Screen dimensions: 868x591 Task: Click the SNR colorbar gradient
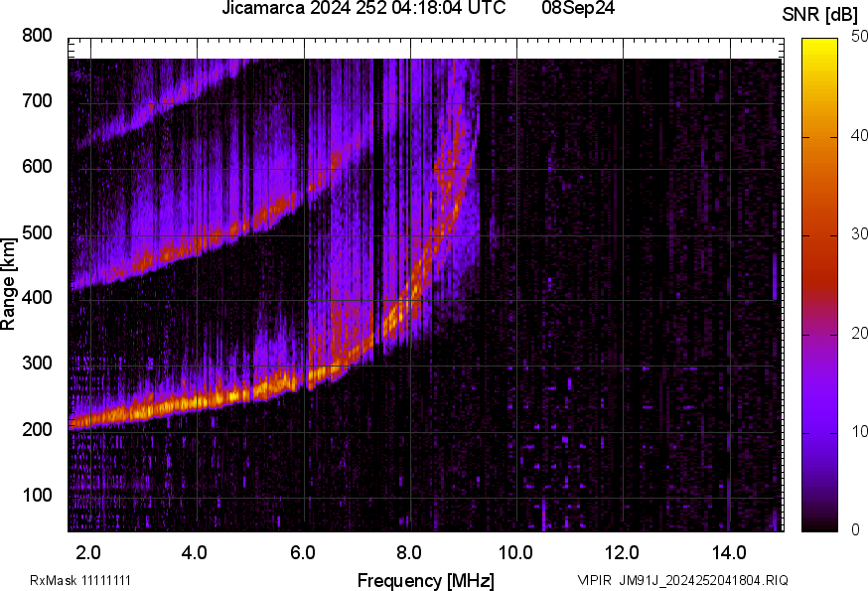point(820,285)
